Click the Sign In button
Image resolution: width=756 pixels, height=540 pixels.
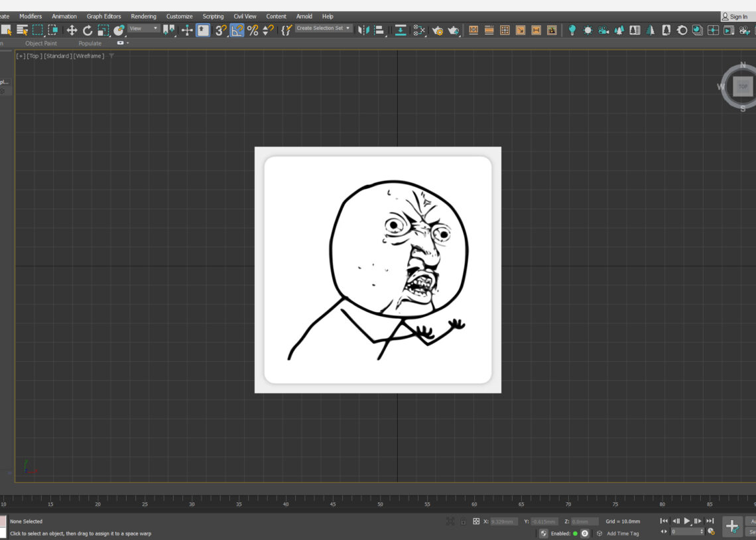point(736,16)
